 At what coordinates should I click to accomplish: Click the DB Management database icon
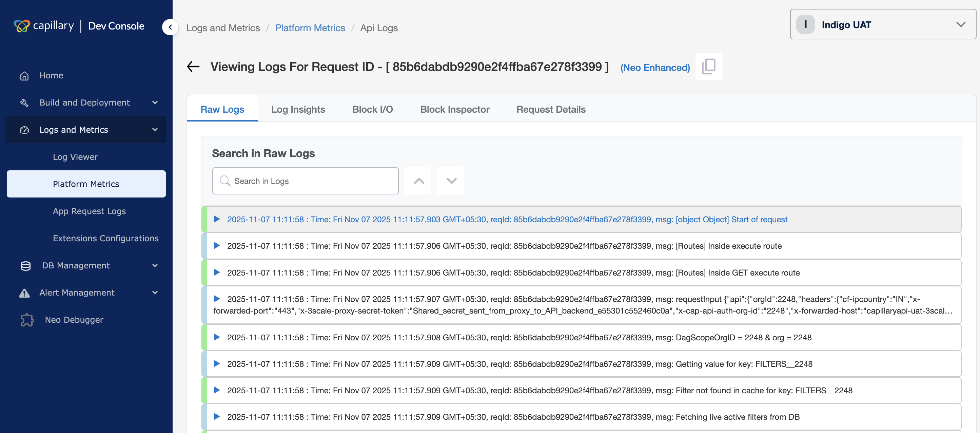pyautogui.click(x=25, y=265)
